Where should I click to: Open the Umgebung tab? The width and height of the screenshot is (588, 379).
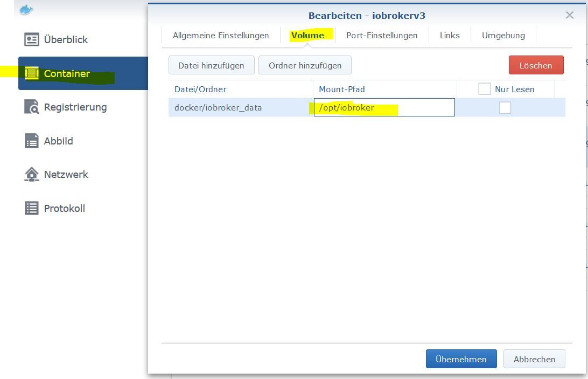coord(503,35)
